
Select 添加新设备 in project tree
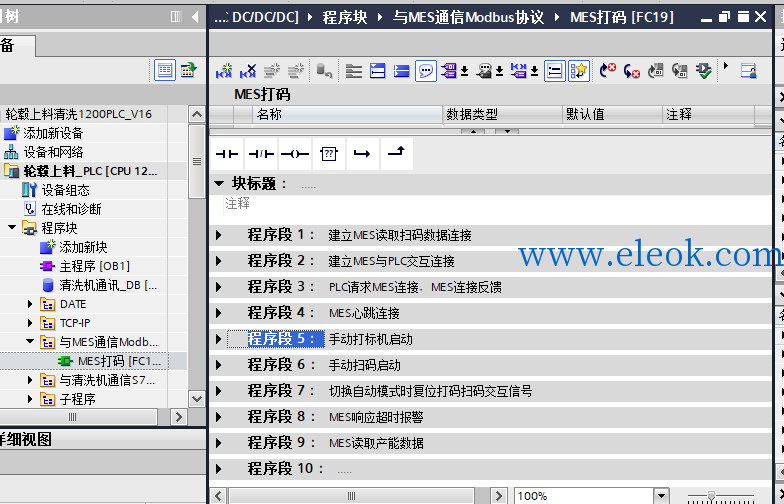pyautogui.click(x=53, y=133)
